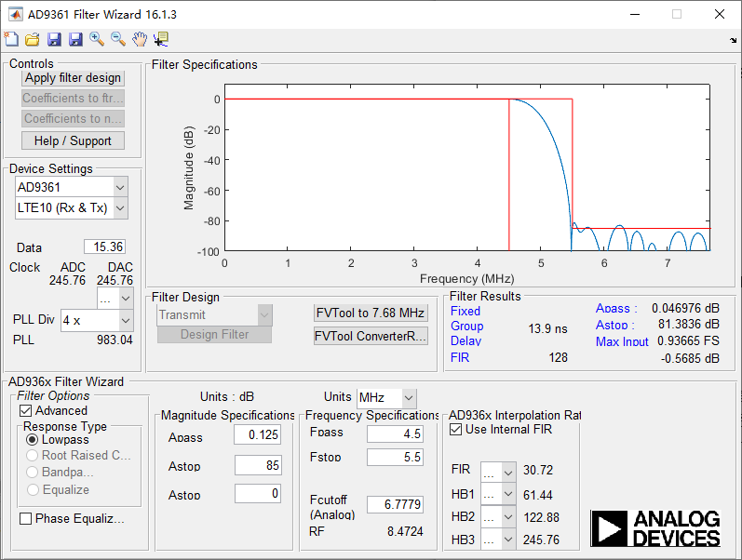Viewport: 742px width, 560px height.
Task: Click the Fpass field showing 4.5
Action: pyautogui.click(x=395, y=433)
